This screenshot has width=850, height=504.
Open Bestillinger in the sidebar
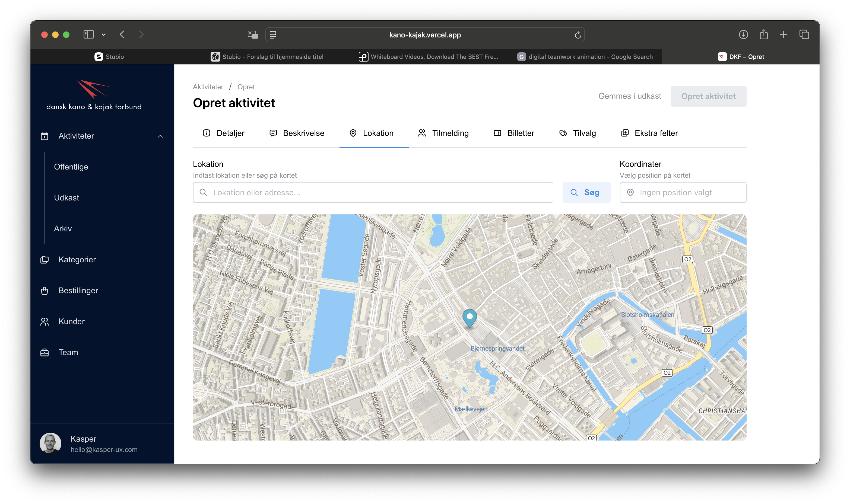pyautogui.click(x=78, y=290)
